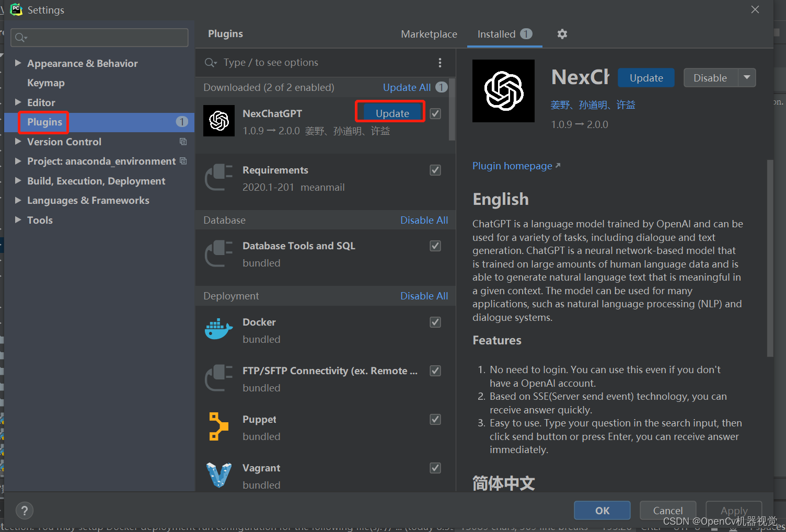Expand Languages & Frameworks section
Viewport: 786px width, 532px height.
pyautogui.click(x=18, y=200)
